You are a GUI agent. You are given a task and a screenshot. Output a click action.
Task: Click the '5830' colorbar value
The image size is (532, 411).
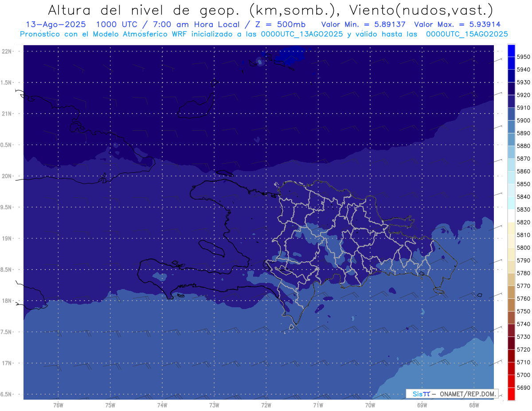[524, 210]
